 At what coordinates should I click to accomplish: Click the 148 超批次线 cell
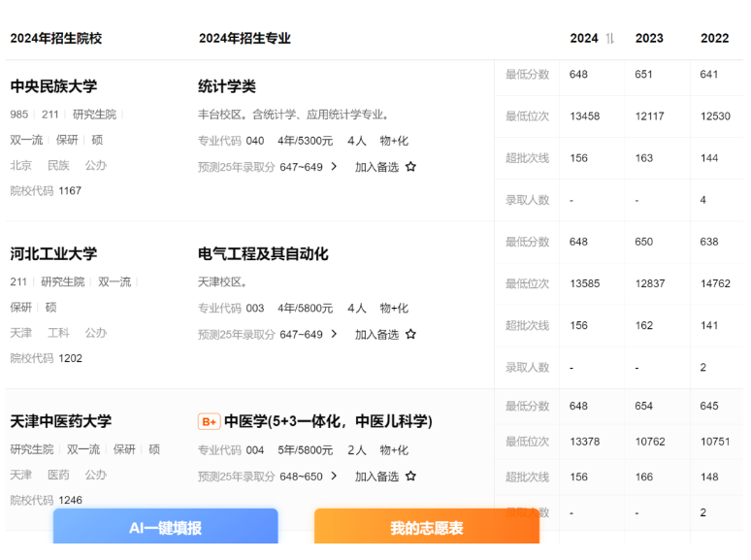[x=709, y=478]
